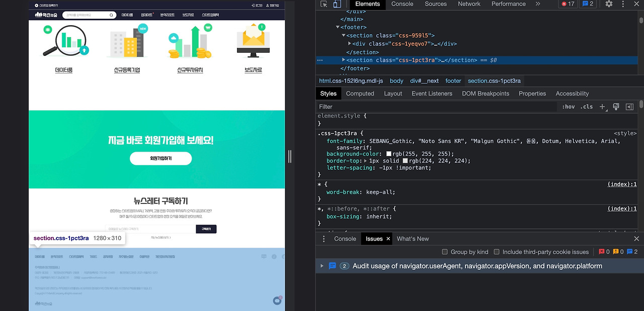Toggle the computed styles sidebar icon
The width and height of the screenshot is (644, 311).
coord(629,107)
